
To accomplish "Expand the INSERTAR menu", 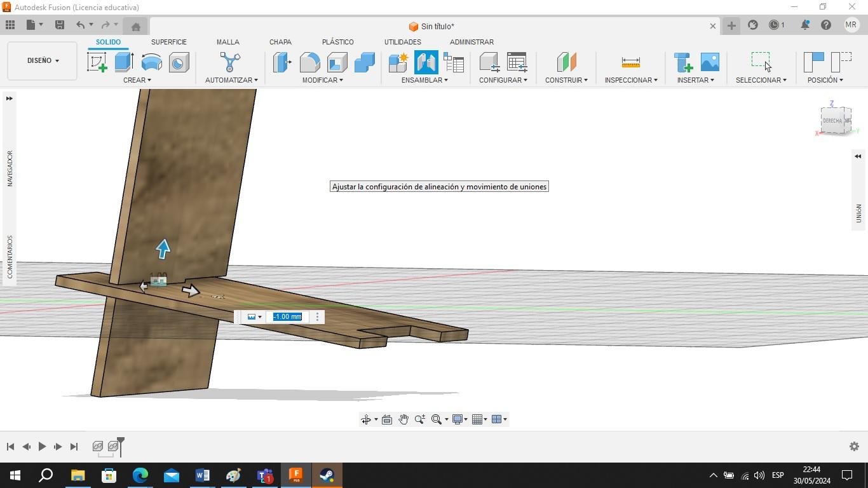I will tap(695, 80).
